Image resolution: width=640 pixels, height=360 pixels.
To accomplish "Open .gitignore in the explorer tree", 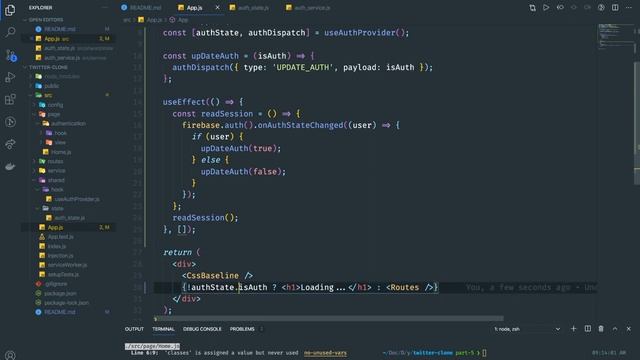I will click(x=56, y=284).
